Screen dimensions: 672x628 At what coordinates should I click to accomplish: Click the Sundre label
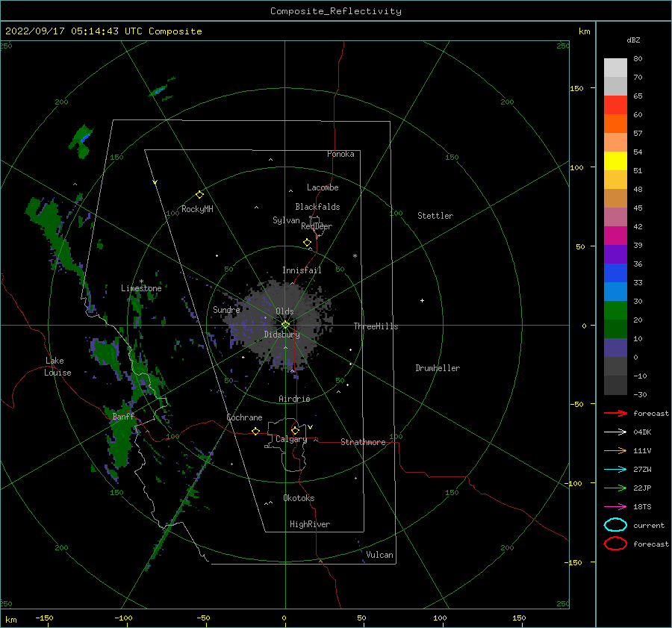[226, 309]
